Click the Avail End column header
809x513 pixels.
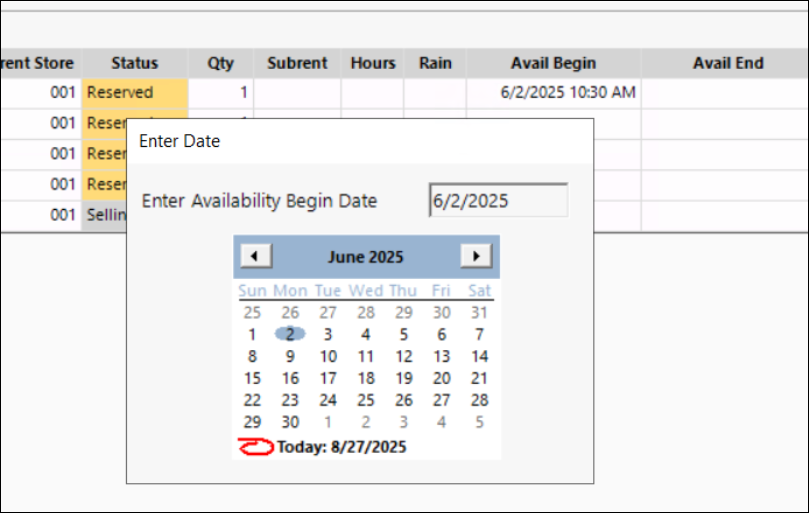pyautogui.click(x=728, y=63)
